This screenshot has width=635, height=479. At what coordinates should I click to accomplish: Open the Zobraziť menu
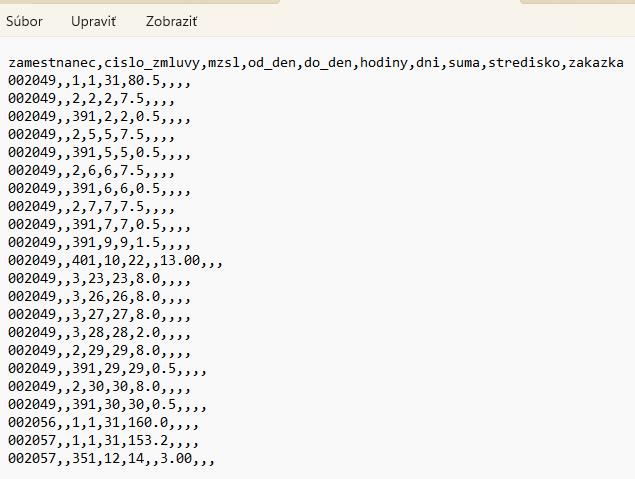170,20
